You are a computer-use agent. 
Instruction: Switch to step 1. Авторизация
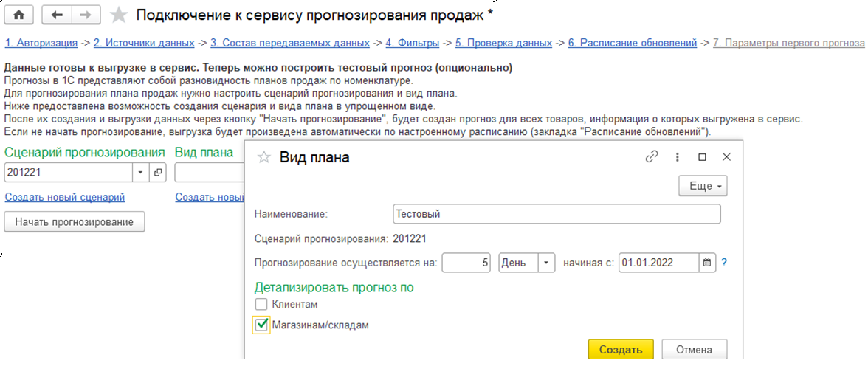(41, 43)
